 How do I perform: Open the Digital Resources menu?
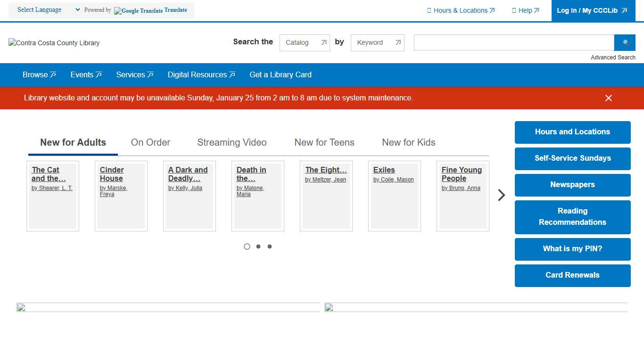tap(201, 74)
